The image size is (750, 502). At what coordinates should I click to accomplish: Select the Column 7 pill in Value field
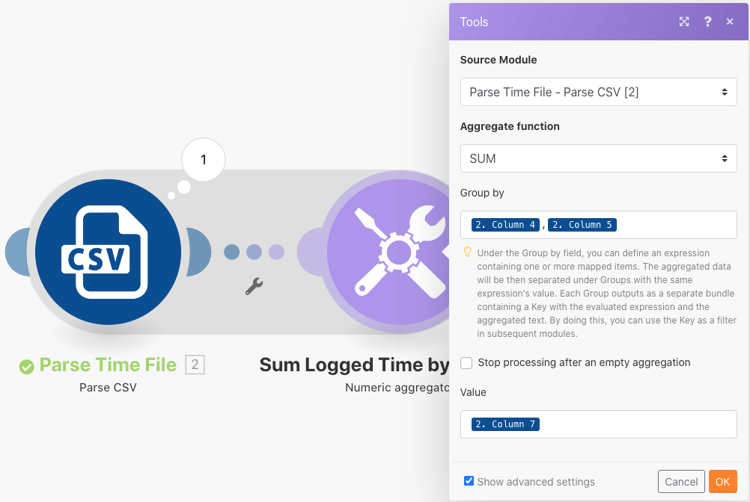(x=506, y=424)
